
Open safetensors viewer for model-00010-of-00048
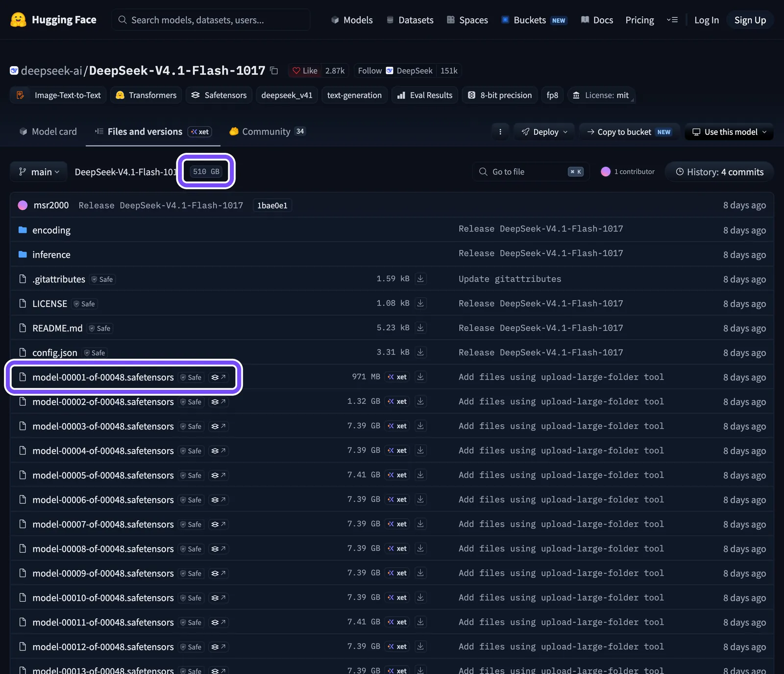(219, 598)
